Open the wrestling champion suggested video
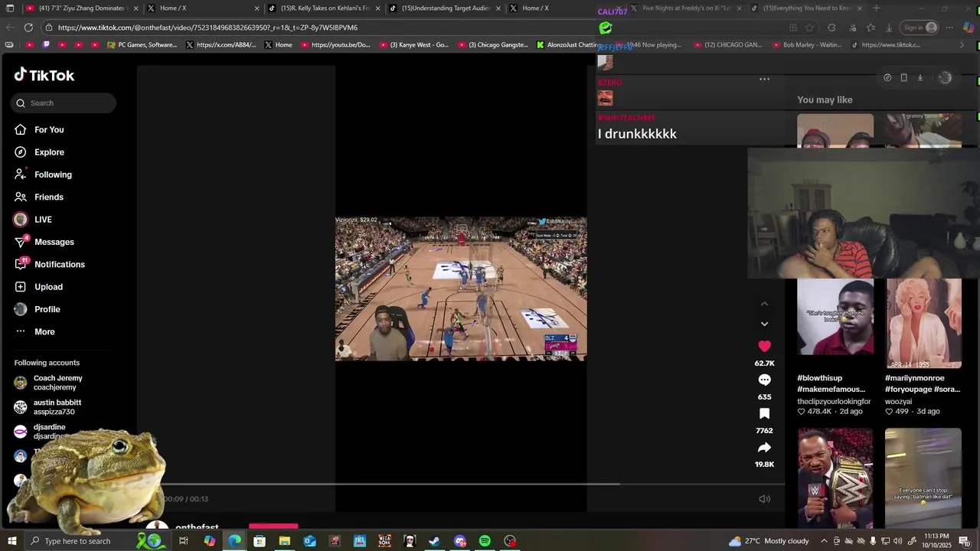980x551 pixels. 835,478
